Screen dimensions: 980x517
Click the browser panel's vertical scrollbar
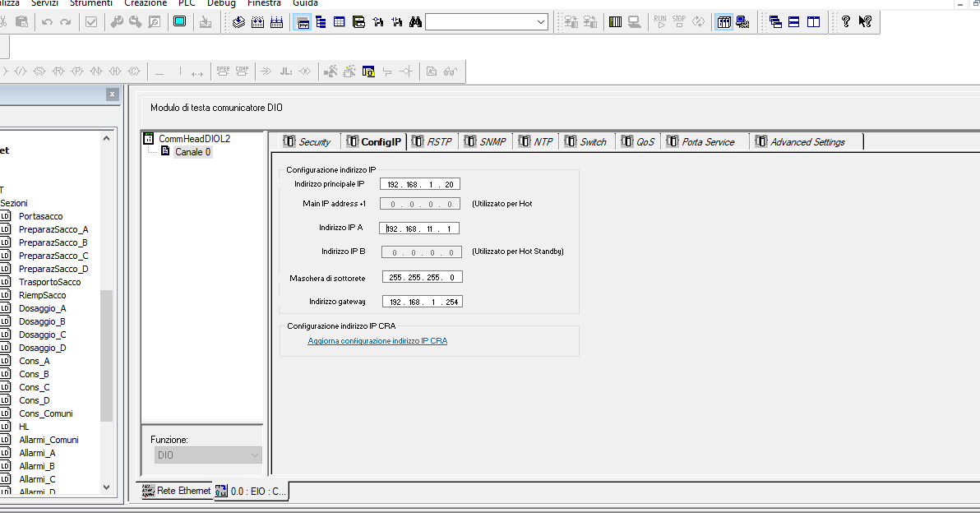coord(106,312)
